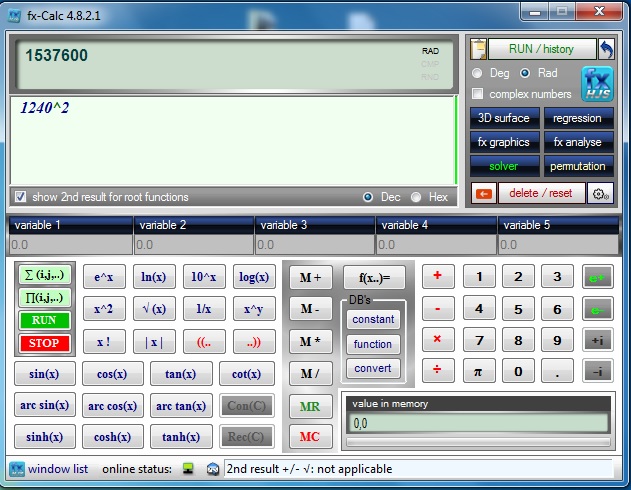This screenshot has width=631, height=490.
Task: Click the closing brackets ..)) key
Action: pyautogui.click(x=254, y=342)
